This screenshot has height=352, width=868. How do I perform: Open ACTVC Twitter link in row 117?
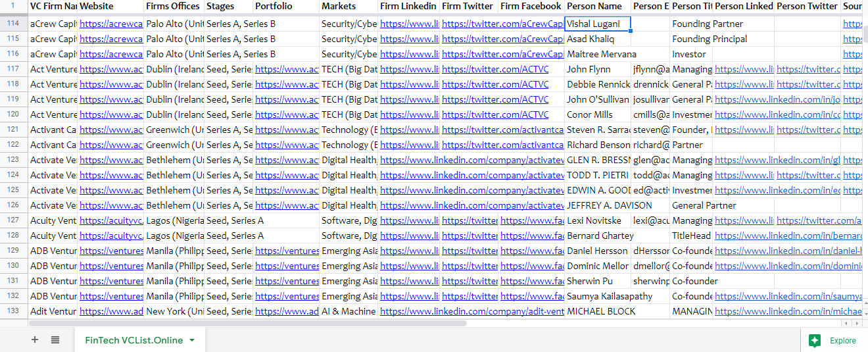(x=494, y=69)
